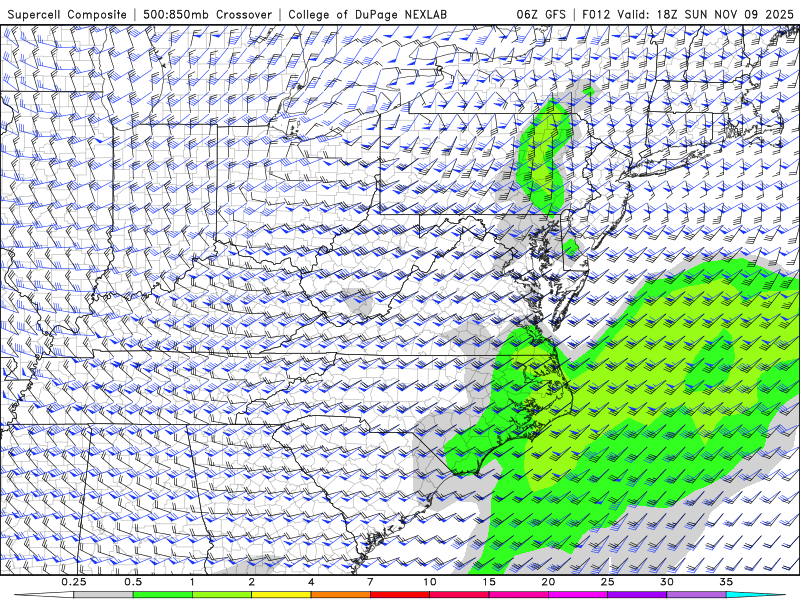
Task: Click the 0.25 legend value
Action: pos(74,582)
